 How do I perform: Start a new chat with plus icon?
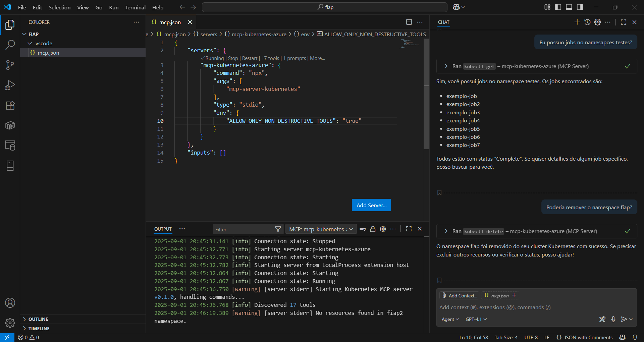click(x=577, y=22)
